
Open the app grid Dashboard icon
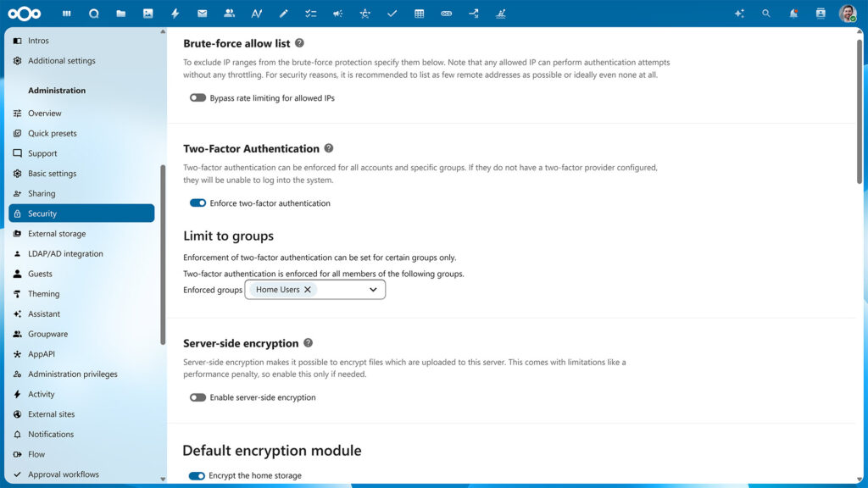point(66,13)
